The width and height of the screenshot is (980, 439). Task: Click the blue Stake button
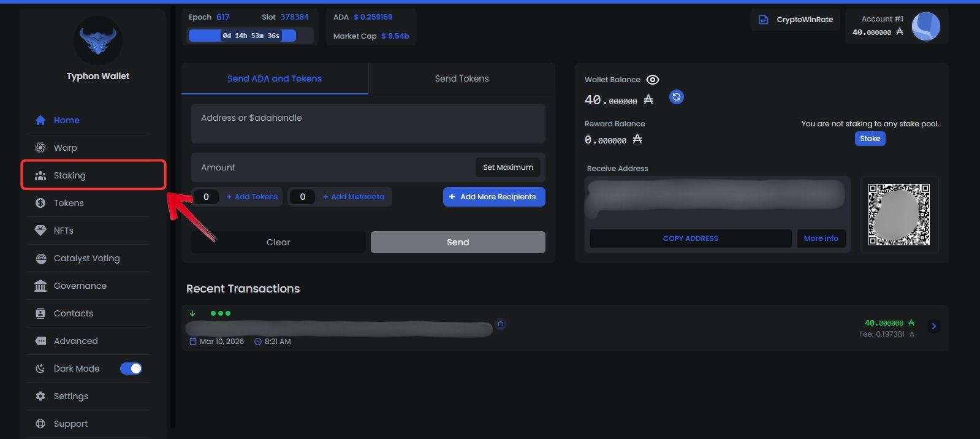tap(870, 139)
